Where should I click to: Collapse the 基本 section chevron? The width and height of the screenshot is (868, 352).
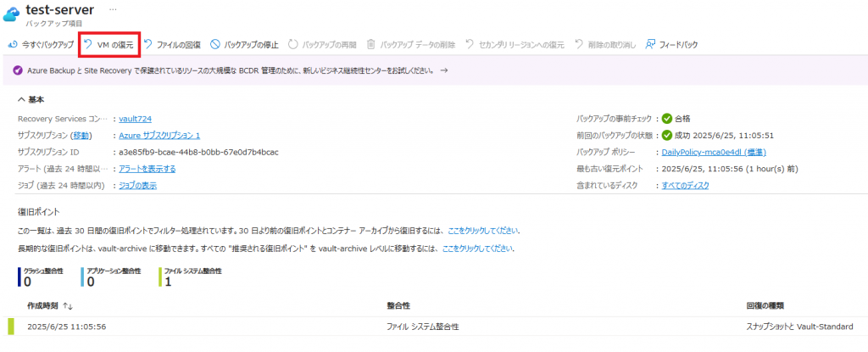(21, 100)
